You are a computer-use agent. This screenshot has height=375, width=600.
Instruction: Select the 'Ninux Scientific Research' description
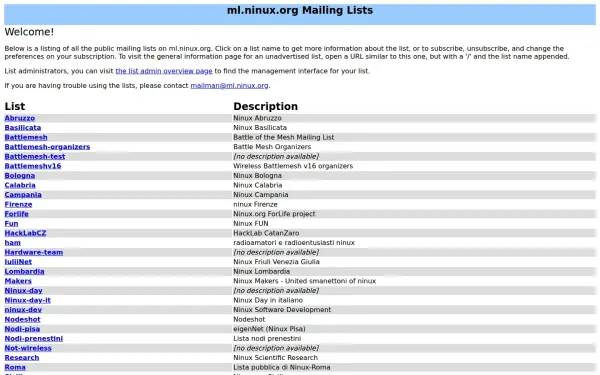[276, 357]
